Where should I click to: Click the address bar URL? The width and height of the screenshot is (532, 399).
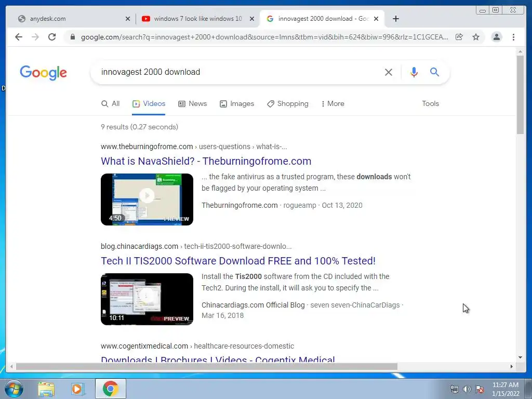(264, 37)
